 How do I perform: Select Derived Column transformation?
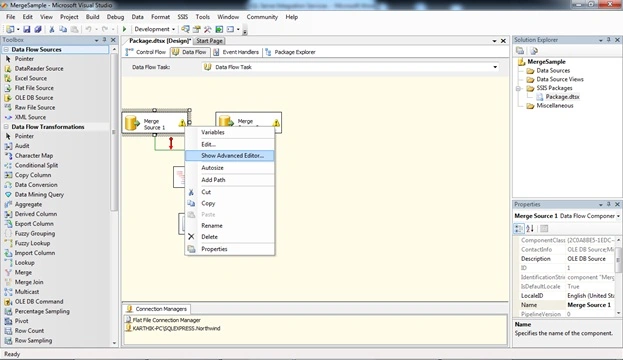(x=36, y=214)
